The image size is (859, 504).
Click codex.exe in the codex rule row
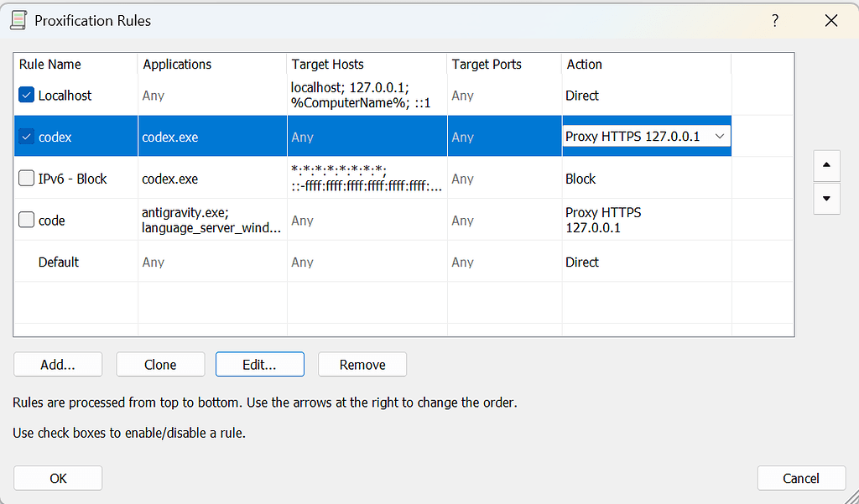click(169, 137)
